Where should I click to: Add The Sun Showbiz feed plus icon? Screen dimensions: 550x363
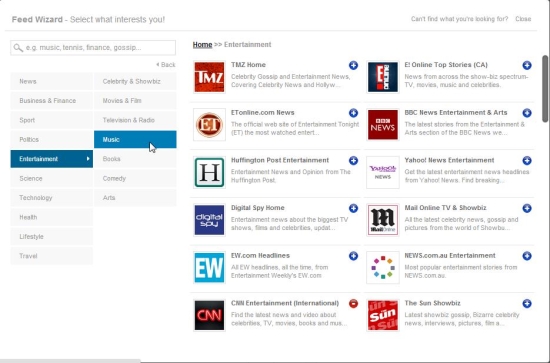[x=527, y=304]
